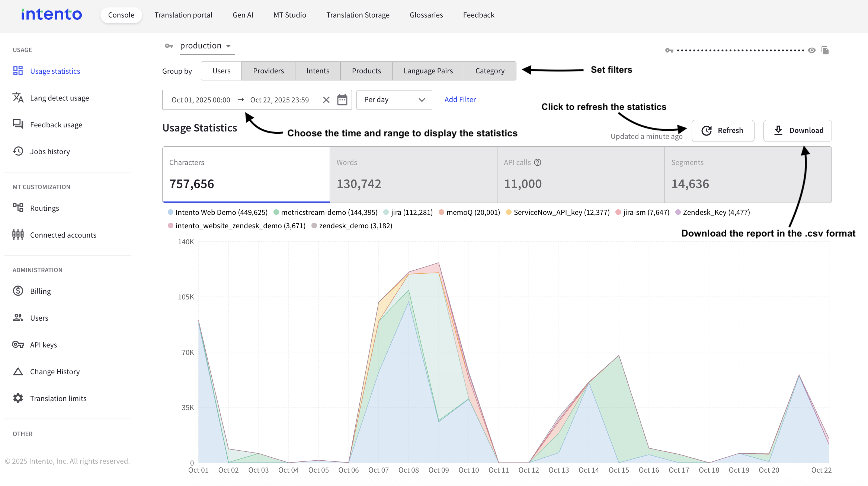This screenshot has height=486, width=868.
Task: Toggle Intento Web Demo series in legend
Action: (x=221, y=212)
